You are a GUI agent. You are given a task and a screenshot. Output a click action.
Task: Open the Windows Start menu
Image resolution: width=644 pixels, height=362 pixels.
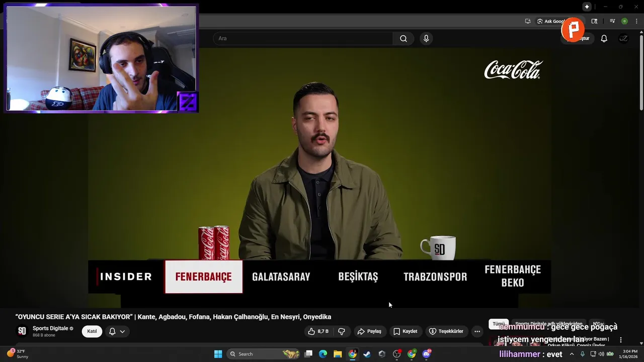pyautogui.click(x=218, y=354)
